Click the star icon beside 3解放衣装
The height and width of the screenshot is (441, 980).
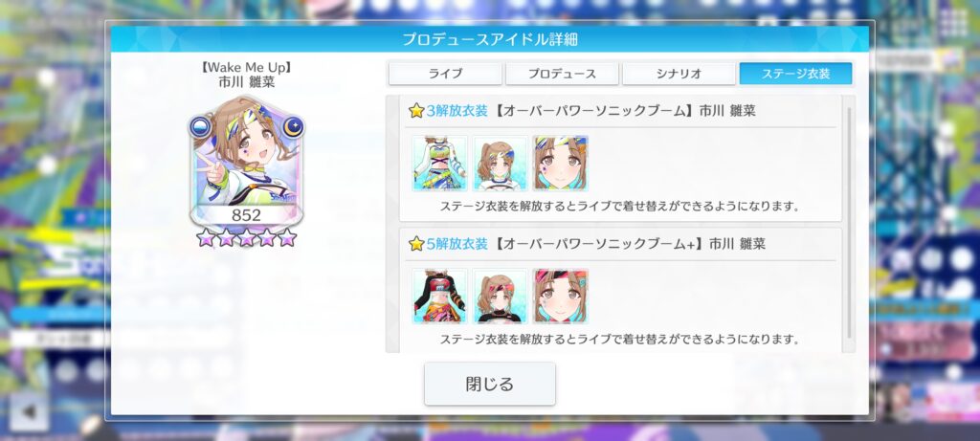coord(416,111)
